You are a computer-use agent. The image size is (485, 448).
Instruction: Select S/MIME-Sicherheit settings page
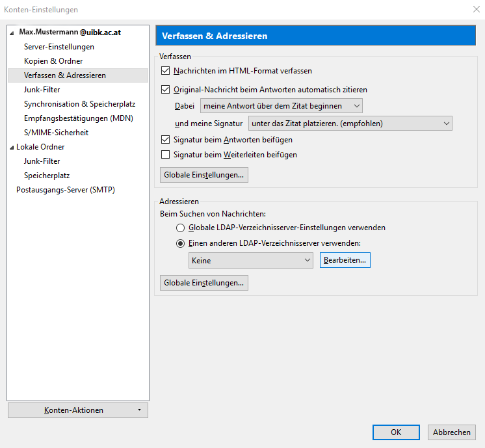56,133
